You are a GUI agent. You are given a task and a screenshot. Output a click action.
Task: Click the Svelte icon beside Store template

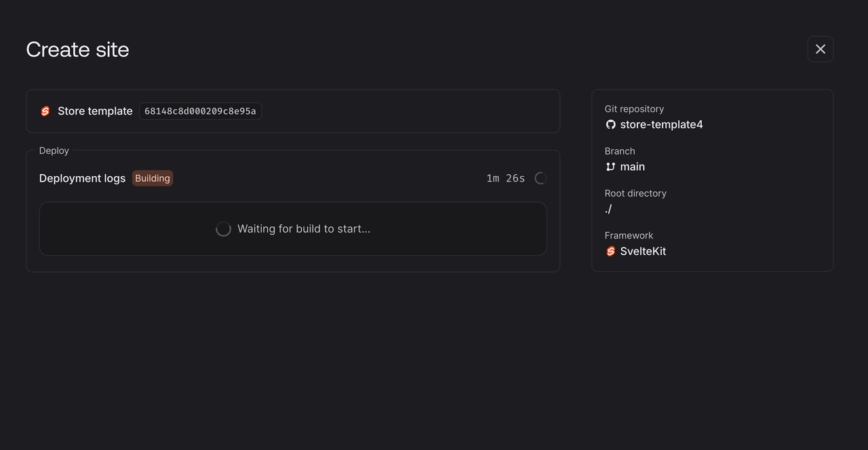pos(45,110)
